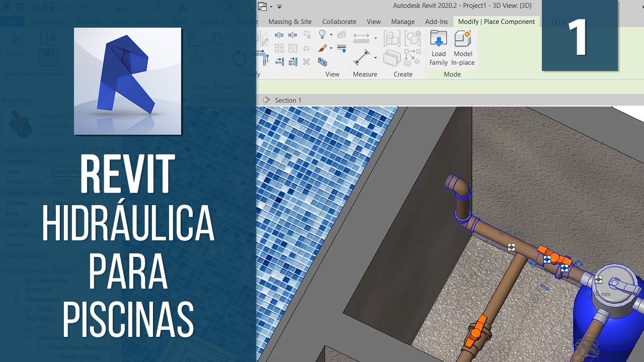Select the Selection Box icon in View panel
Screen dimensions: 644x362
[x=322, y=62]
